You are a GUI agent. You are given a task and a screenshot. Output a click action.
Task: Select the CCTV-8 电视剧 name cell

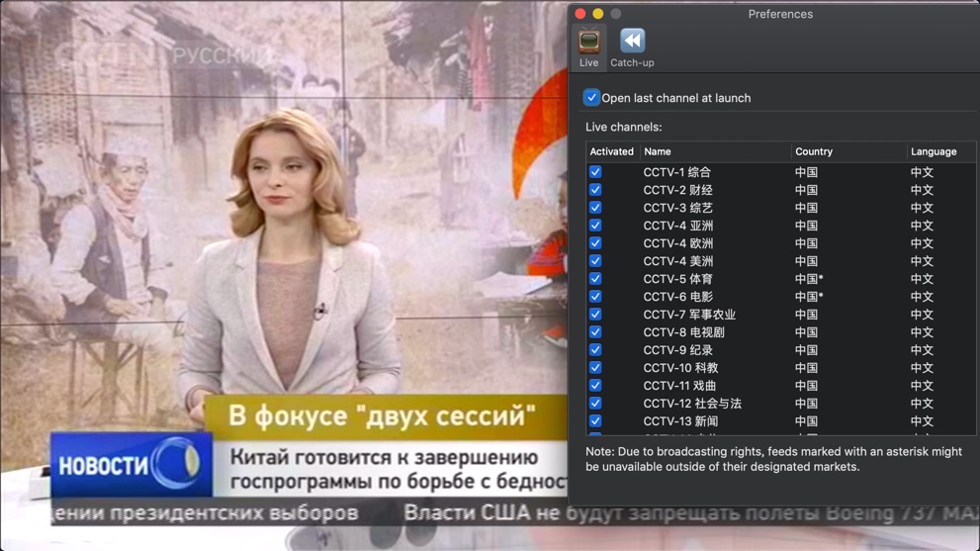pos(683,332)
